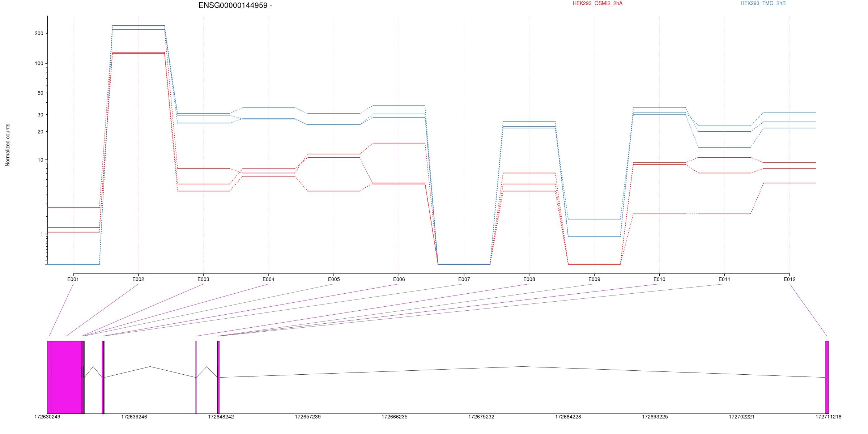Select exon label E001

coord(73,279)
